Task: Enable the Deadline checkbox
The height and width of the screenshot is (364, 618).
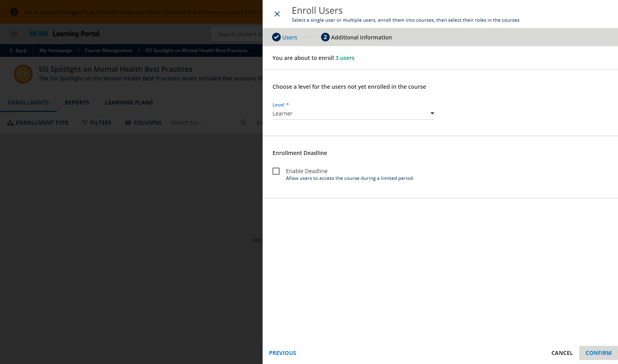Action: pyautogui.click(x=276, y=171)
